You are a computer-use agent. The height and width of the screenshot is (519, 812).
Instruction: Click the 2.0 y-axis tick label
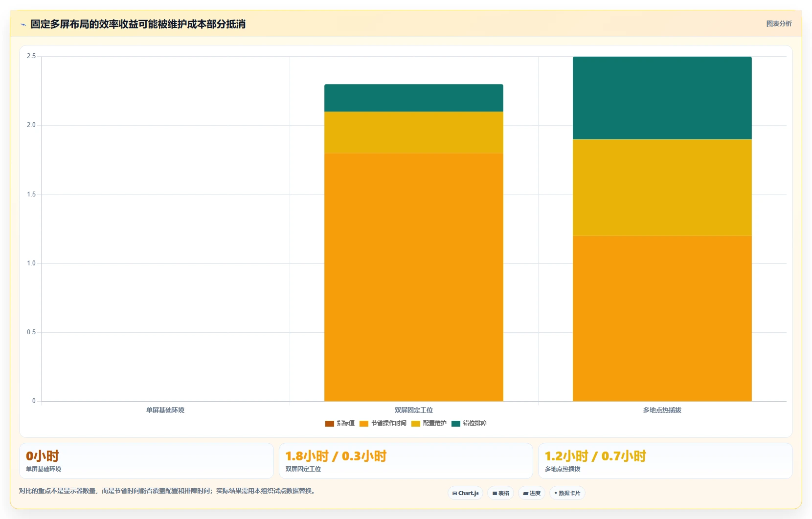31,125
